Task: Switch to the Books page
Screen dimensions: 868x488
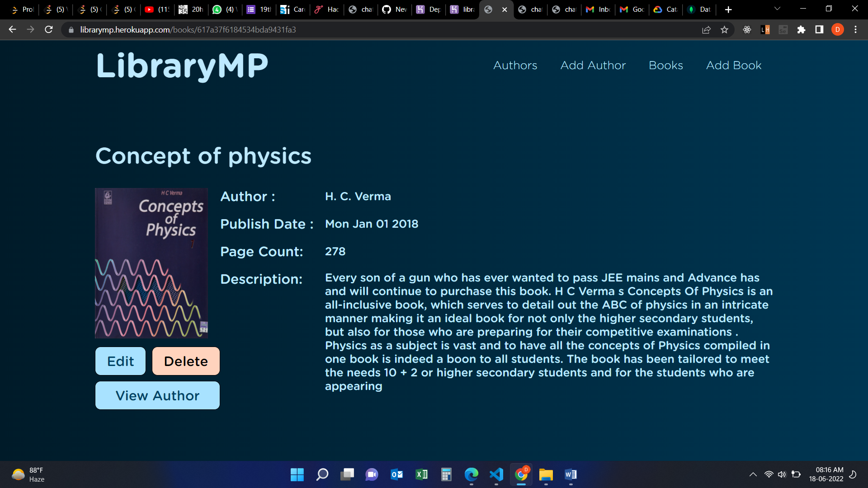Action: click(665, 66)
